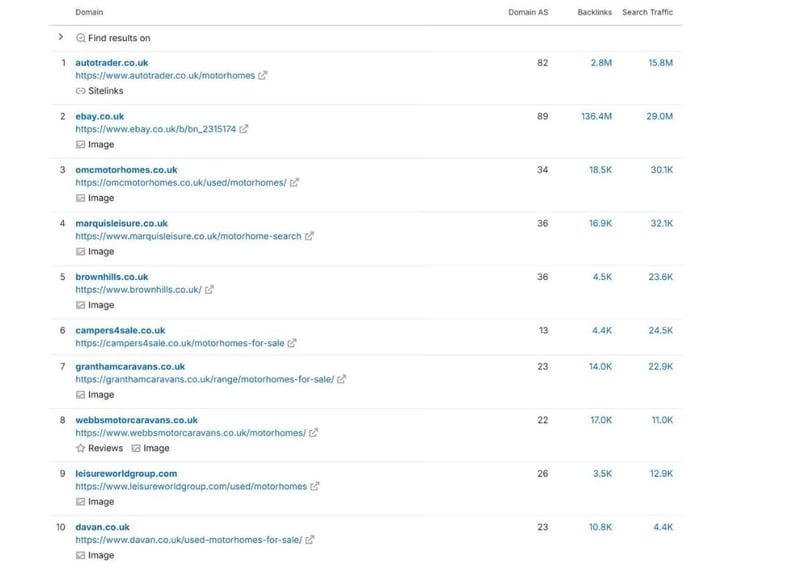812x568 pixels.
Task: Click external link icon after brownhills.co.uk URL
Action: 209,289
